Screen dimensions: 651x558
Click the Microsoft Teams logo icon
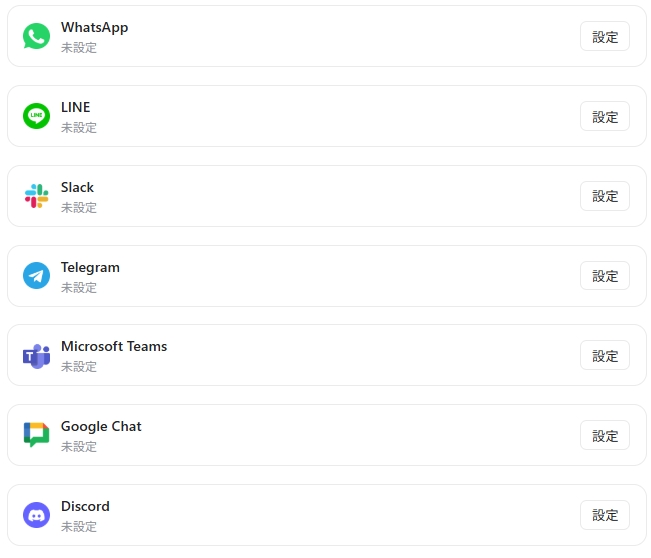pos(36,356)
